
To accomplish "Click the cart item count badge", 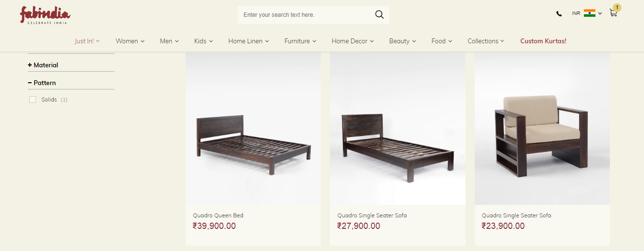I will [617, 7].
